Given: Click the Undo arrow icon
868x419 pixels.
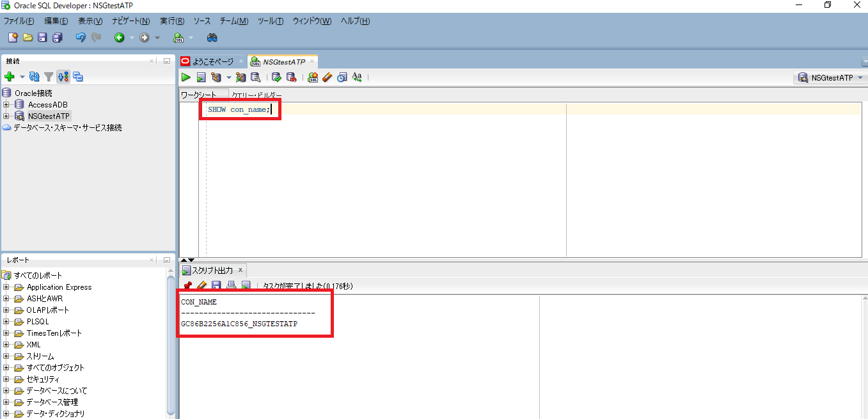Looking at the screenshot, I should click(x=81, y=38).
